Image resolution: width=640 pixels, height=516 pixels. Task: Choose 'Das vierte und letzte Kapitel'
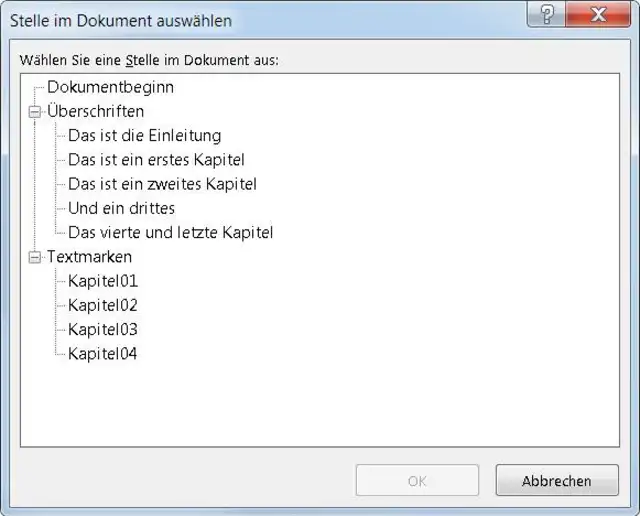click(170, 232)
